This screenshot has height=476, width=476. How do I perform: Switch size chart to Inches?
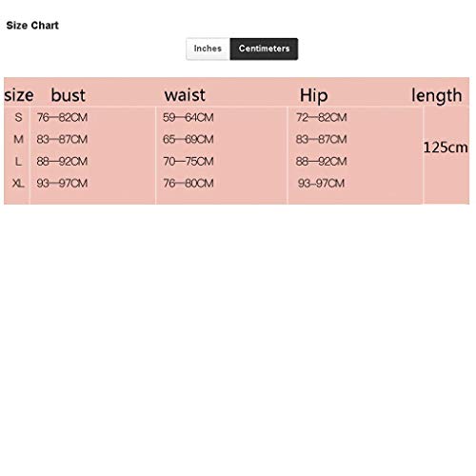click(x=208, y=49)
